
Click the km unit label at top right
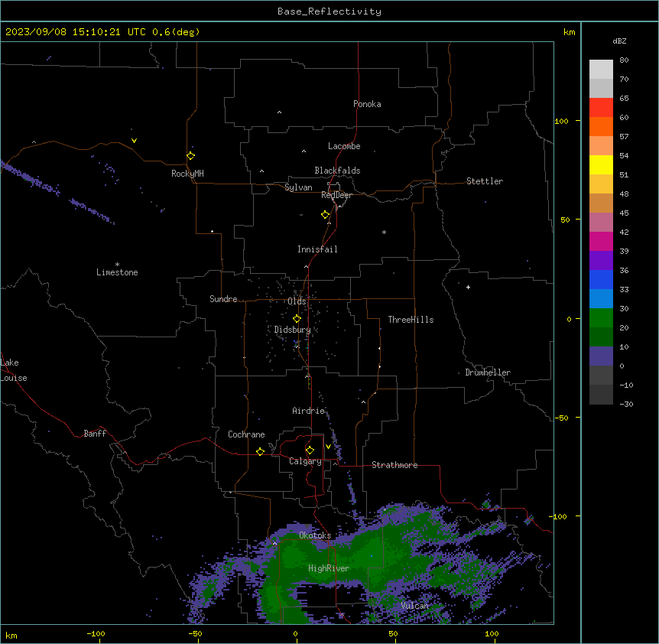point(570,32)
